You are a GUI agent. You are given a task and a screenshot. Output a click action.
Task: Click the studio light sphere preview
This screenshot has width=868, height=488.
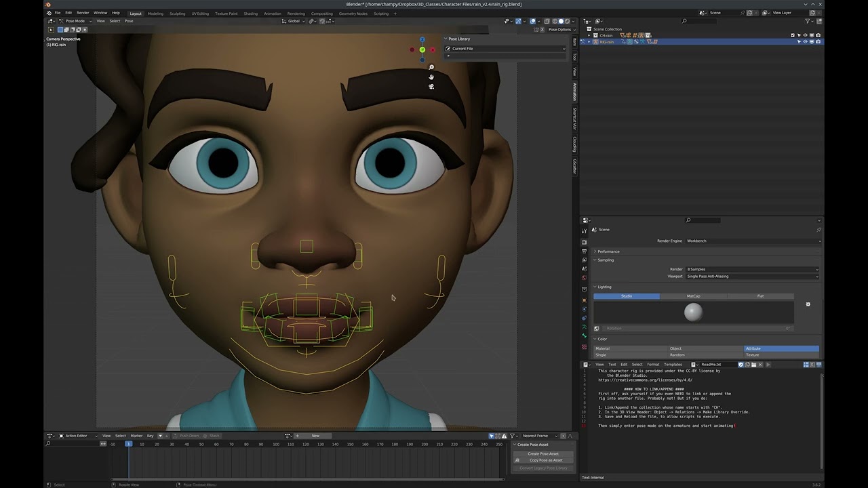(x=693, y=312)
